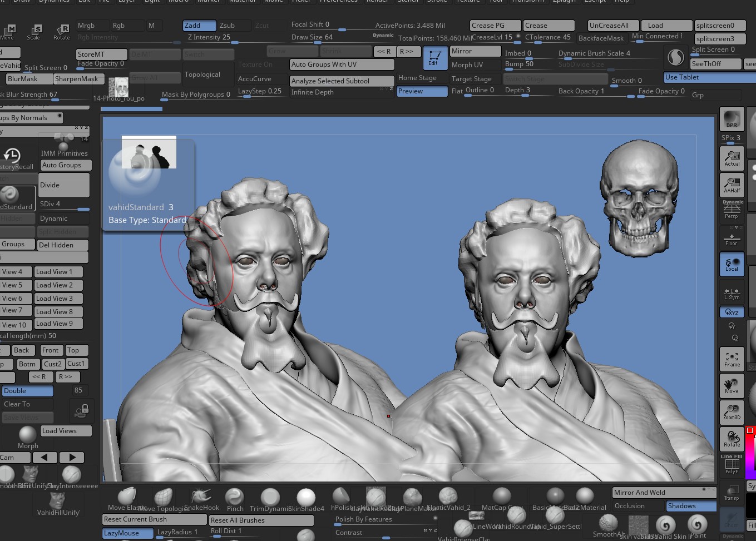756x541 pixels.
Task: Open the Dynamics menu
Action: pos(54,2)
